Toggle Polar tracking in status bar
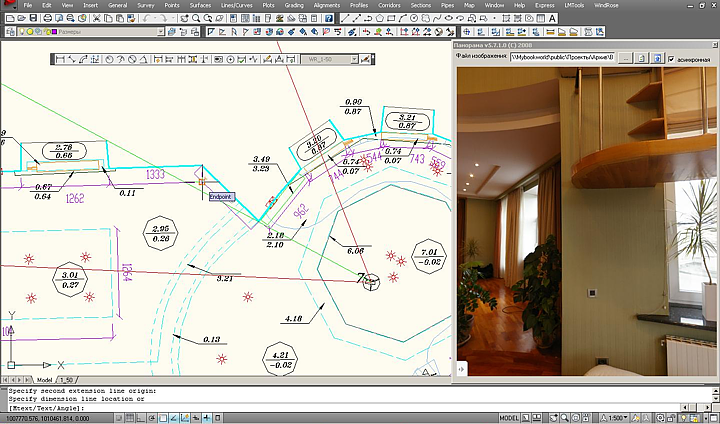The image size is (720, 424). (152, 418)
